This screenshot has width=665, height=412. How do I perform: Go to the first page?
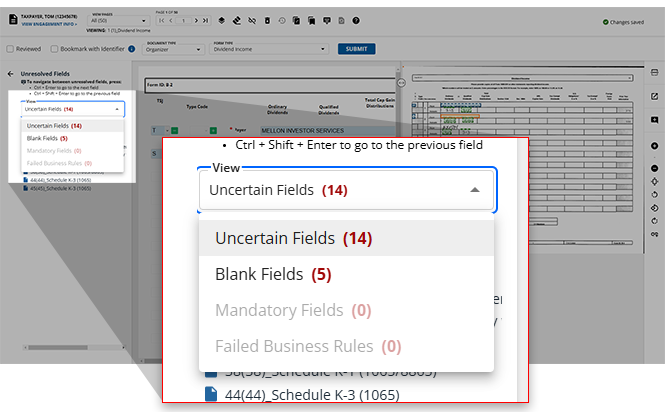click(161, 20)
